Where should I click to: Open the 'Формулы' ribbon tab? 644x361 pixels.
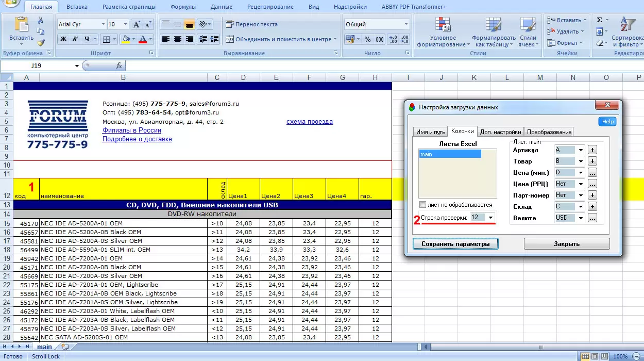pyautogui.click(x=183, y=7)
